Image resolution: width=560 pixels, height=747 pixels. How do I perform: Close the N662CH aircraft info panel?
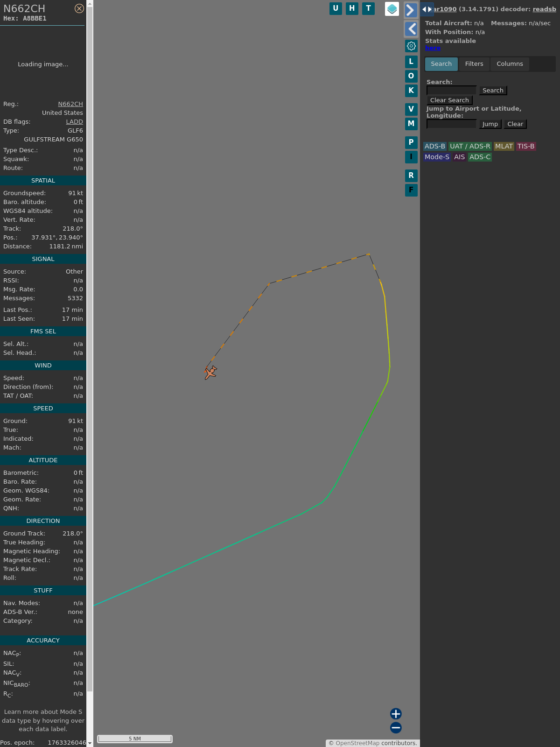pos(79,8)
